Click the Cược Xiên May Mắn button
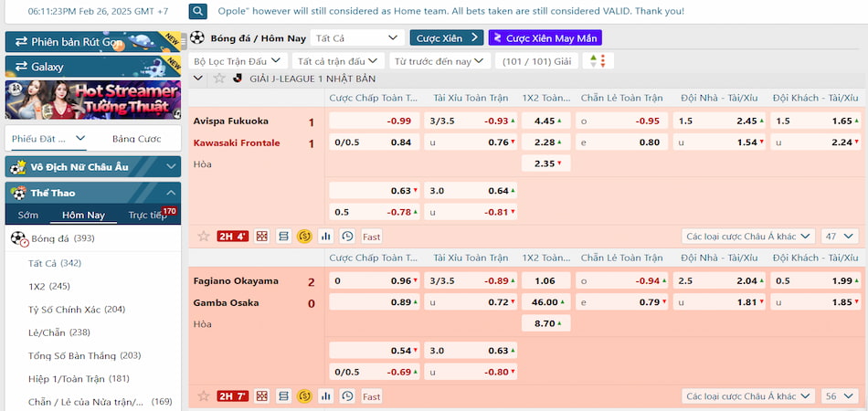The image size is (868, 411). 545,37
